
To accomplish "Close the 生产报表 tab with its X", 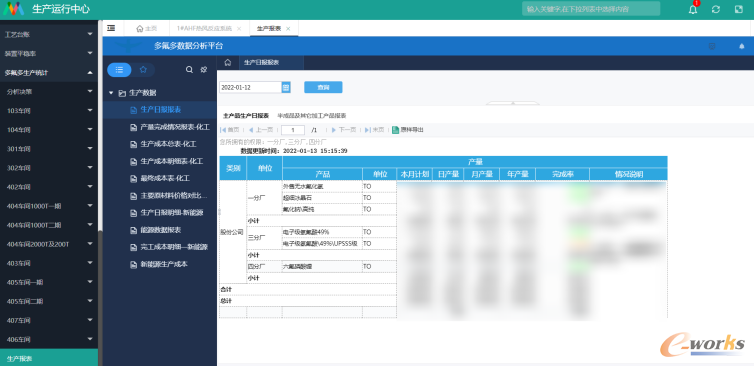I will tap(288, 29).
